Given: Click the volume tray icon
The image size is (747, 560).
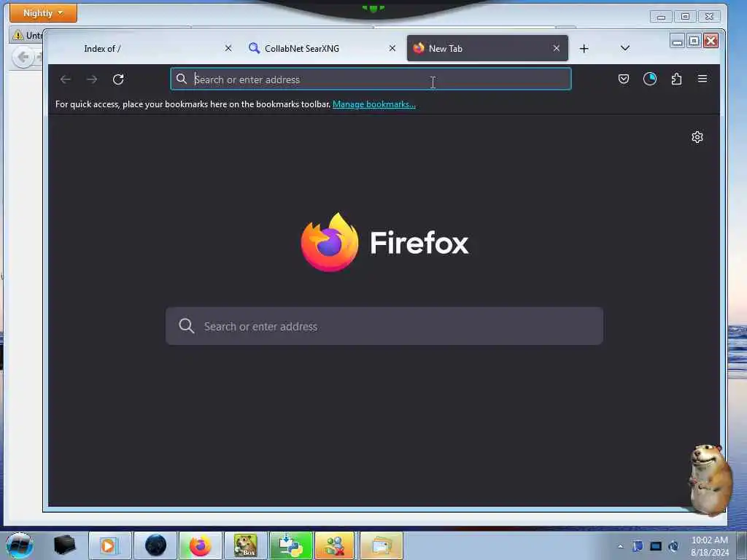Looking at the screenshot, I should [673, 546].
